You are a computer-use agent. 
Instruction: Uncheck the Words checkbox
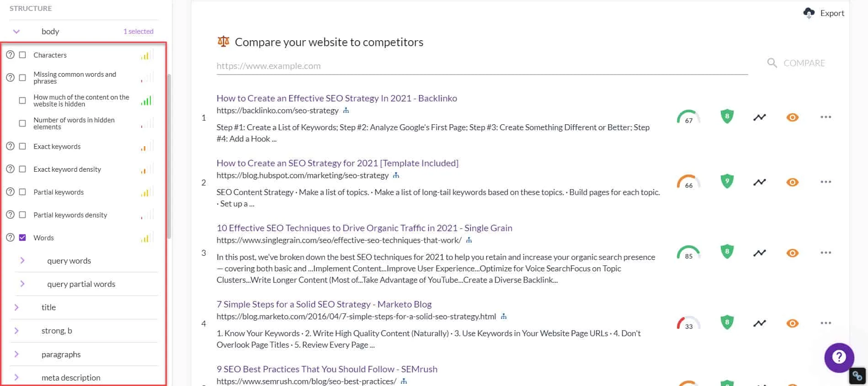22,238
